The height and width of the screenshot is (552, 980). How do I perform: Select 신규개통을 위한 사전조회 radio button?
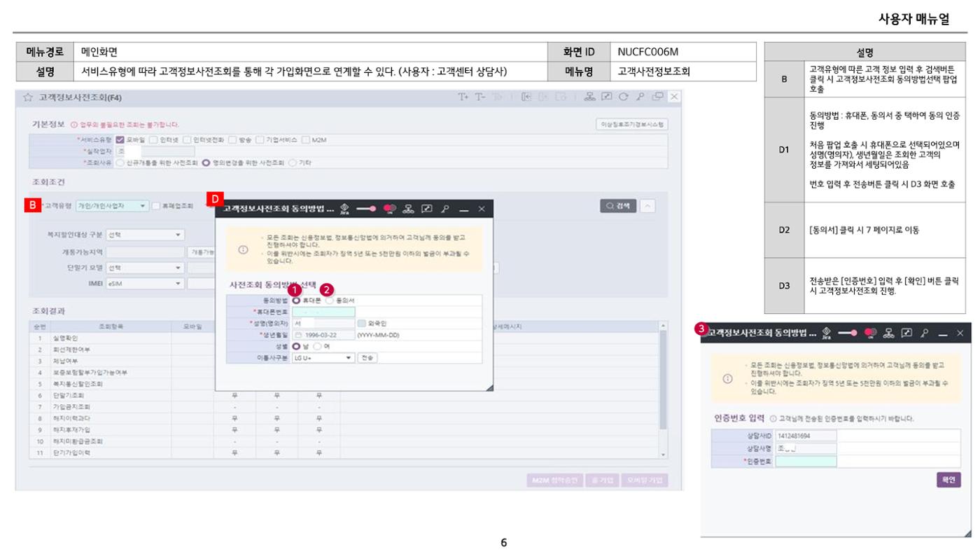click(120, 162)
